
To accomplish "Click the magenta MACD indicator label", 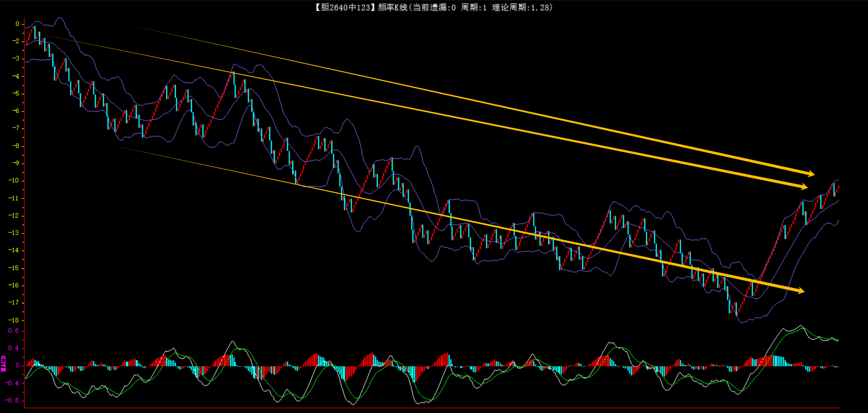I will pyautogui.click(x=4, y=363).
